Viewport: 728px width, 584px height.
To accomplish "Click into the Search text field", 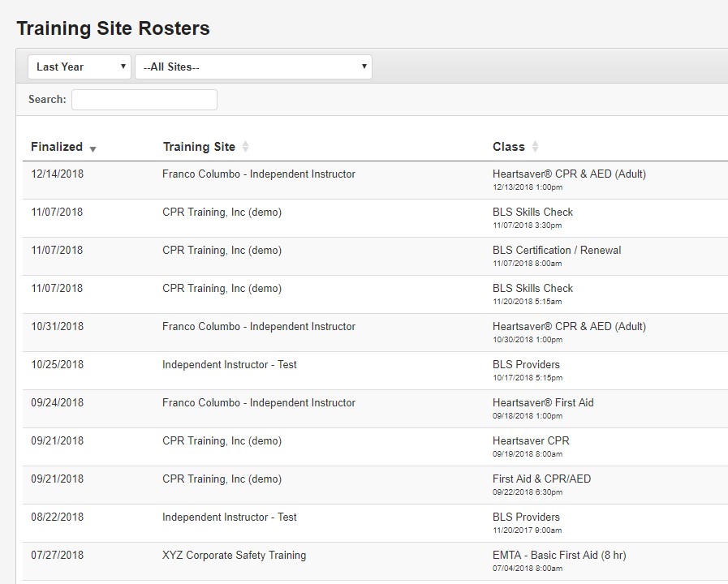I will (144, 100).
